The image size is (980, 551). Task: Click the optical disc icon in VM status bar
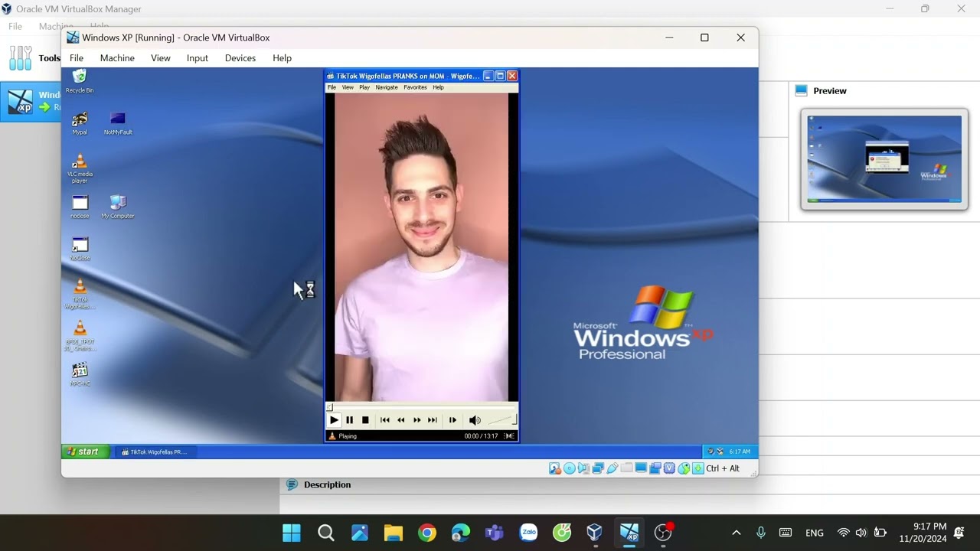click(570, 468)
